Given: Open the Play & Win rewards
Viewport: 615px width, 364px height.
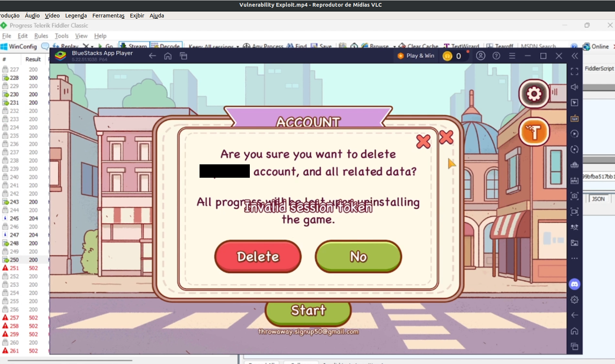Looking at the screenshot, I should [416, 56].
